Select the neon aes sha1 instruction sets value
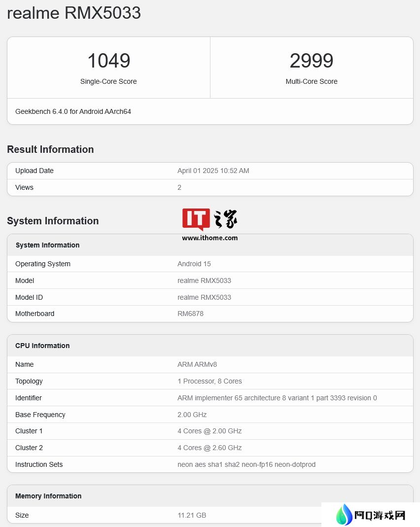The image size is (420, 527). (x=246, y=464)
